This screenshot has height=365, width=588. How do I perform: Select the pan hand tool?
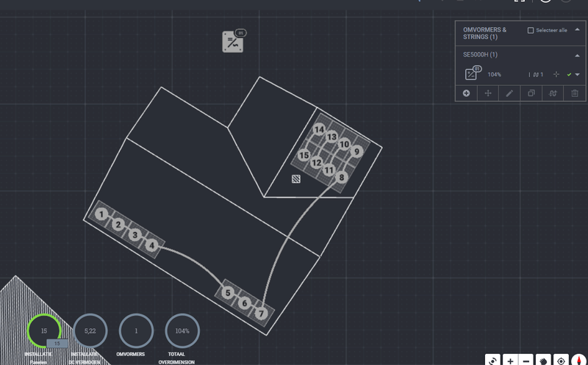pyautogui.click(x=543, y=361)
